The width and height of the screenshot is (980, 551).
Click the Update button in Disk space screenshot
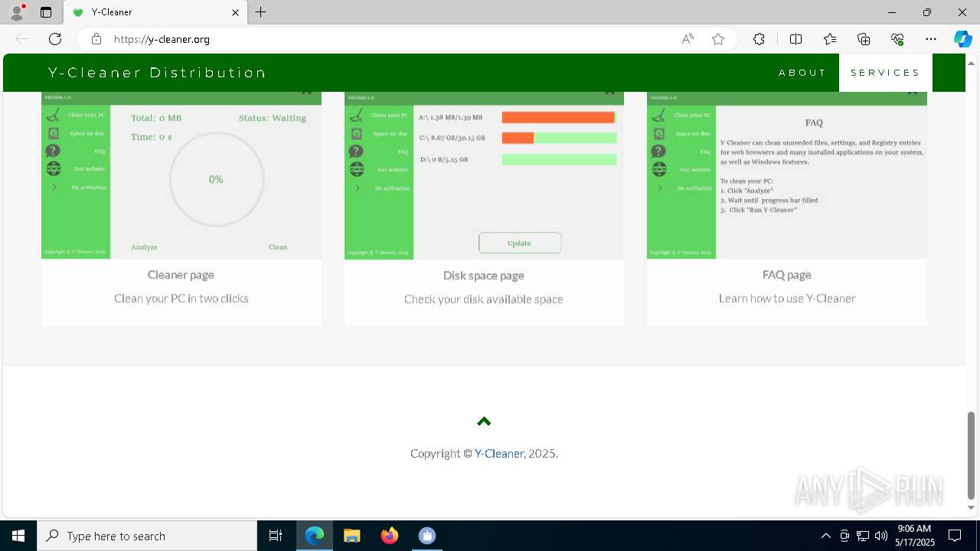pyautogui.click(x=520, y=243)
